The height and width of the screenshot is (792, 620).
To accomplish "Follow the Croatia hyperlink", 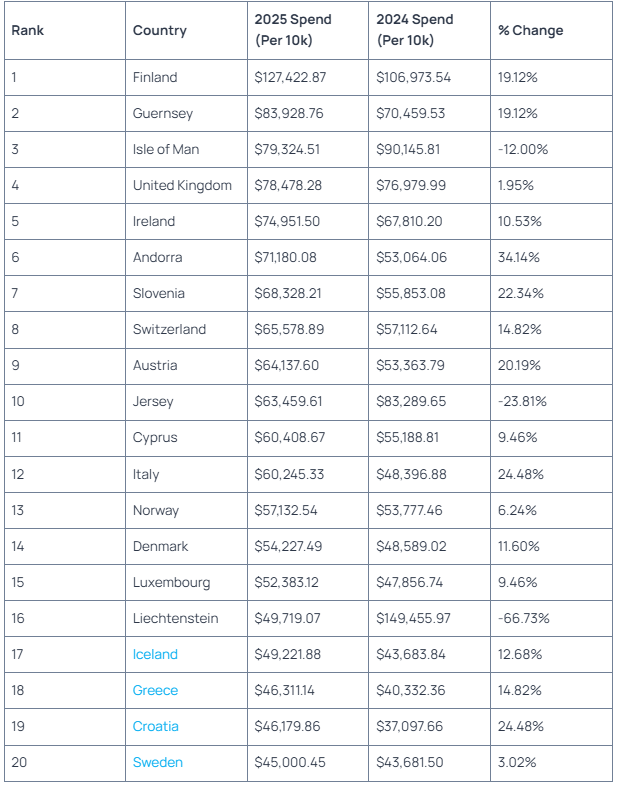I will click(156, 726).
